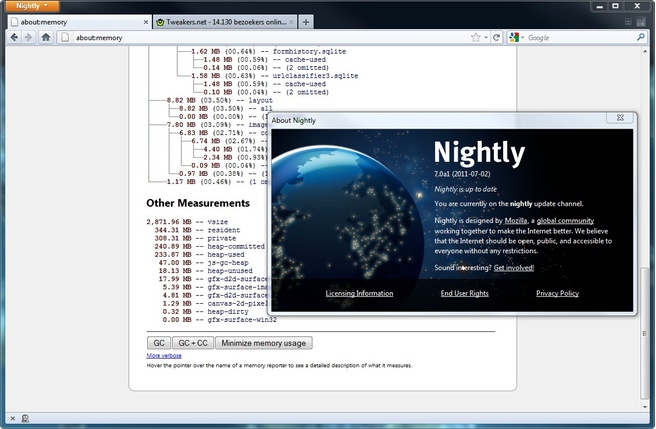Reload the page with the refresh icon
656x429 pixels.
pos(496,38)
